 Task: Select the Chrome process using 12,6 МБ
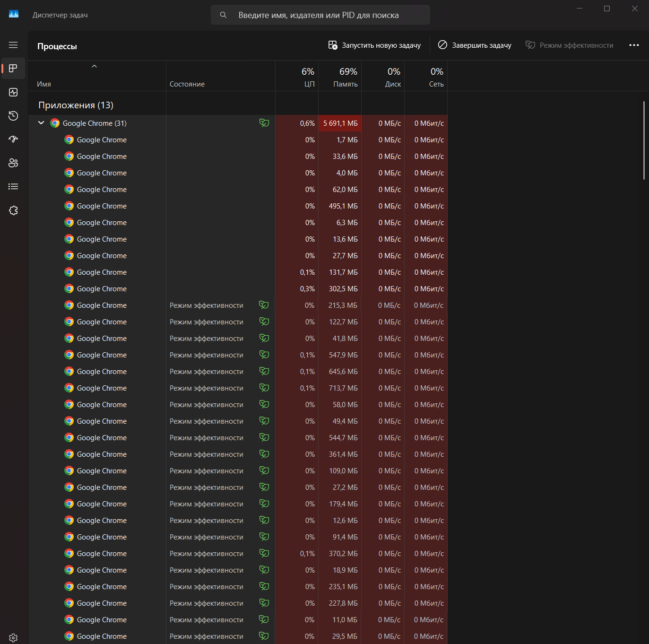[x=238, y=521]
